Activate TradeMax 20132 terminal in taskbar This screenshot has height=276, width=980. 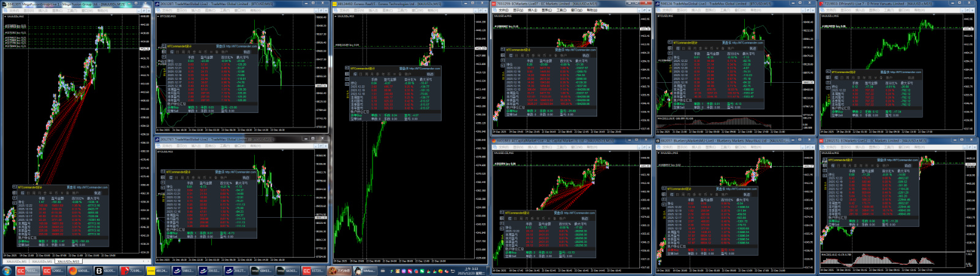click(210, 270)
